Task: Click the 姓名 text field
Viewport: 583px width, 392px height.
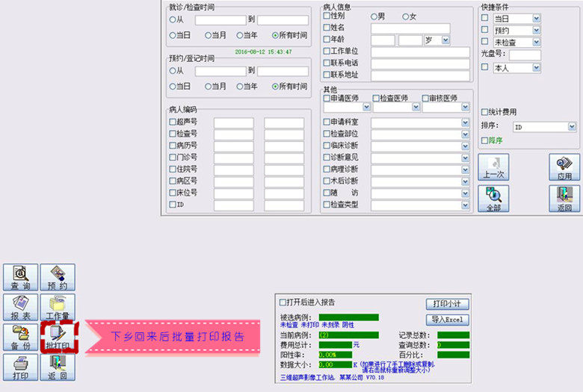Action: pyautogui.click(x=410, y=28)
